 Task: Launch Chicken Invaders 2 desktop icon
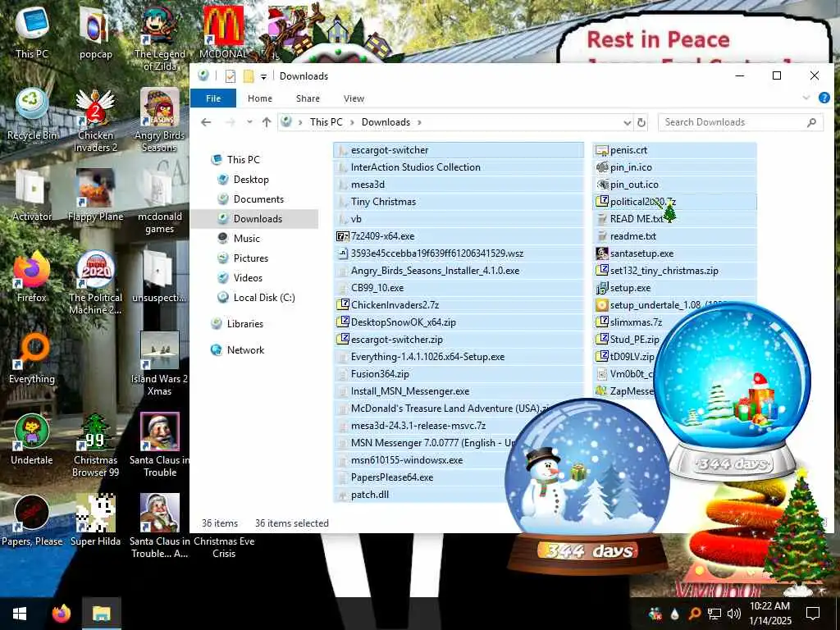95,120
